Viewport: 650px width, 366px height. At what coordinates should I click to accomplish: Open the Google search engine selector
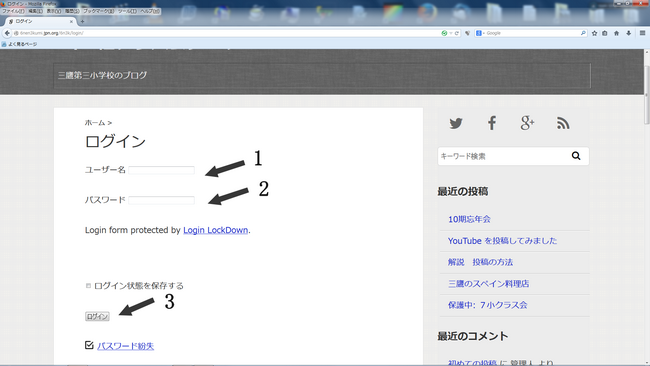[x=480, y=33]
